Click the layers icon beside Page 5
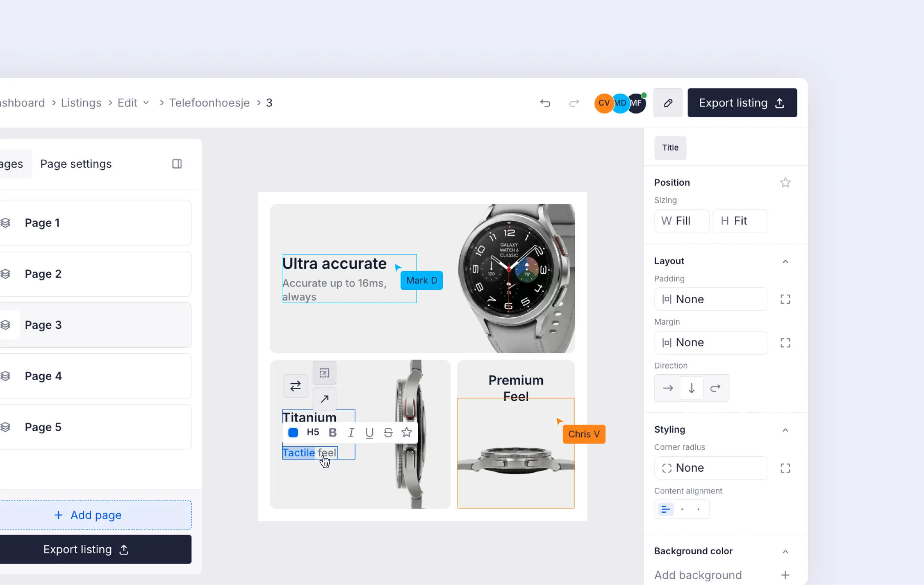Screen dimensions: 924x585 6,427
